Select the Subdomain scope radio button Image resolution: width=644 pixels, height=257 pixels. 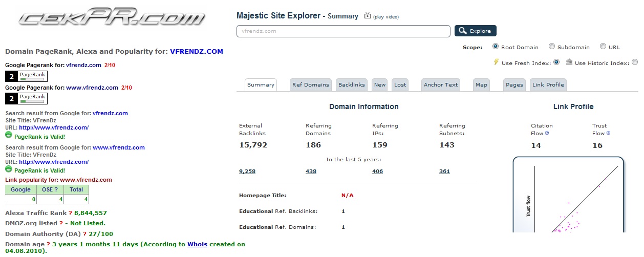552,46
